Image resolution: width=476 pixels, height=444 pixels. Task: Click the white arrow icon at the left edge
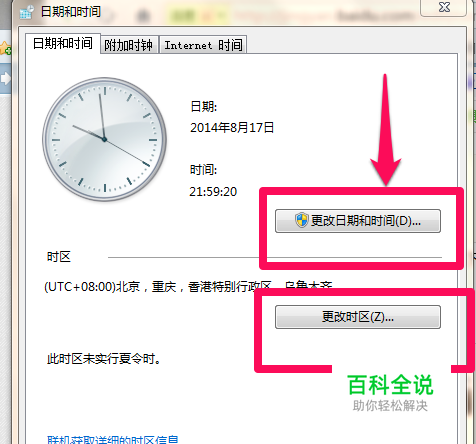(5, 78)
